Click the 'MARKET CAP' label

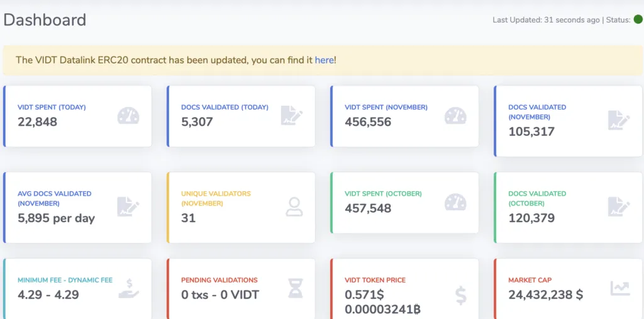[x=530, y=281]
